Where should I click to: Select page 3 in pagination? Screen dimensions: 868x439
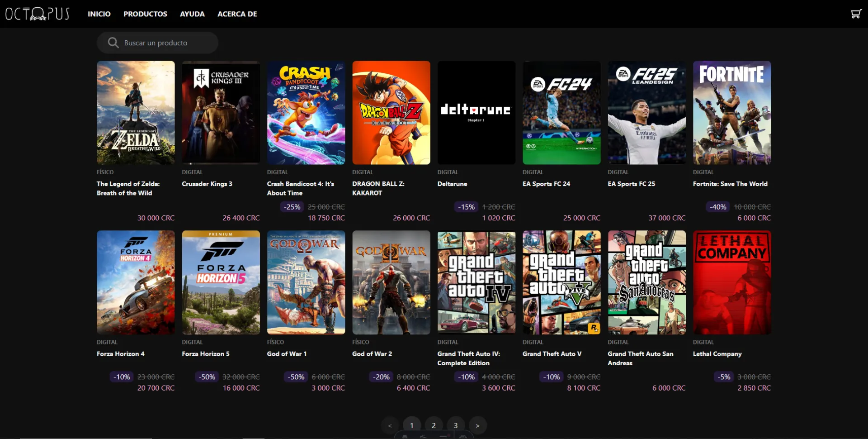(x=456, y=425)
